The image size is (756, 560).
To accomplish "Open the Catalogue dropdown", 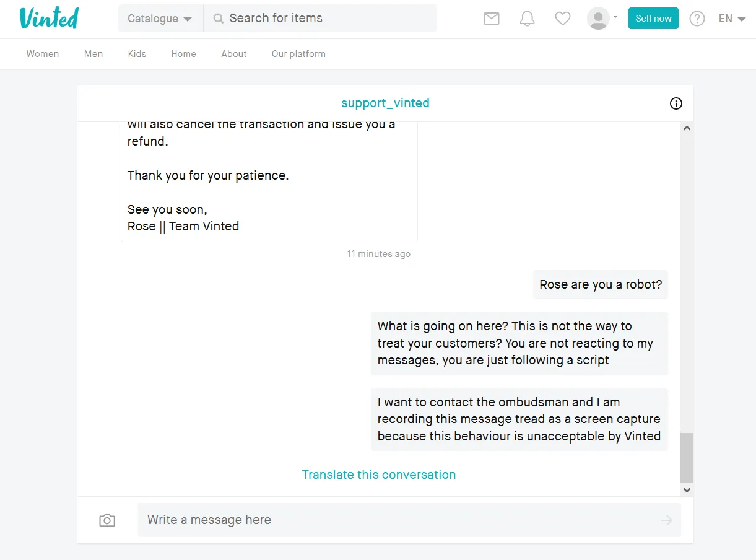I will 160,19.
